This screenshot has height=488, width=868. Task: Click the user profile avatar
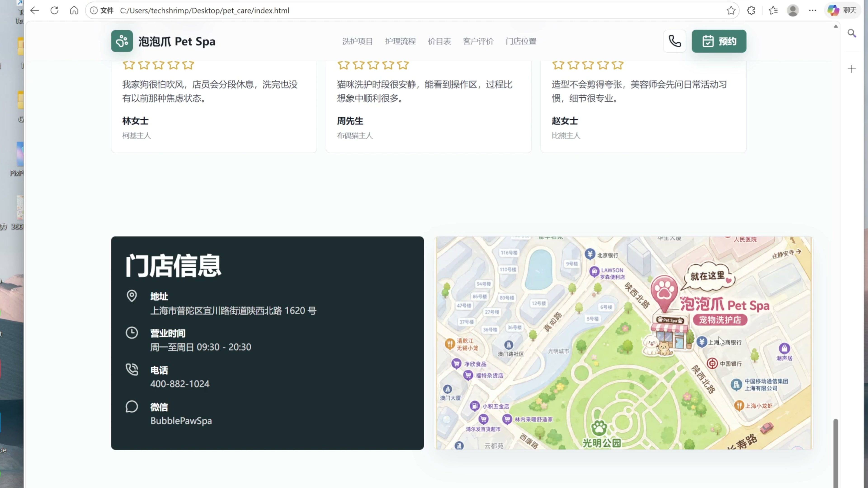793,10
